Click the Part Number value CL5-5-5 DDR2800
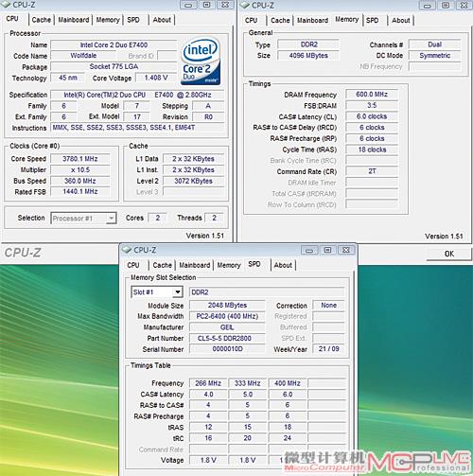 pos(227,339)
